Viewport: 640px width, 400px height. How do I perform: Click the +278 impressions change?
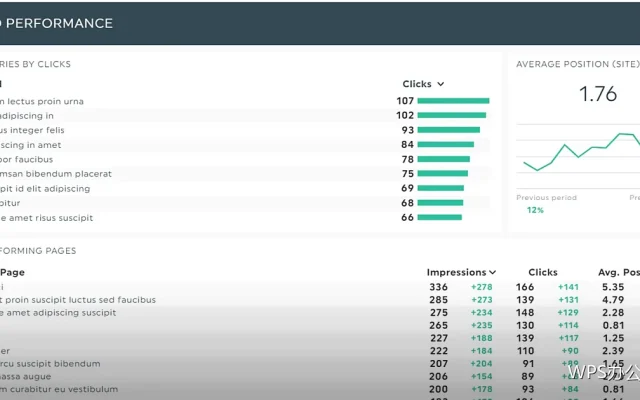pos(482,287)
